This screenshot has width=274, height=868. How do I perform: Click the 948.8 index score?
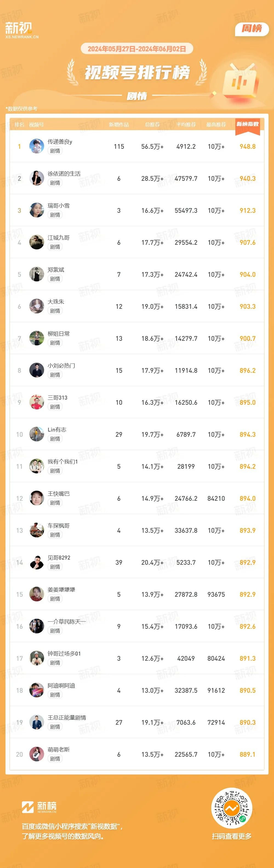(x=248, y=147)
